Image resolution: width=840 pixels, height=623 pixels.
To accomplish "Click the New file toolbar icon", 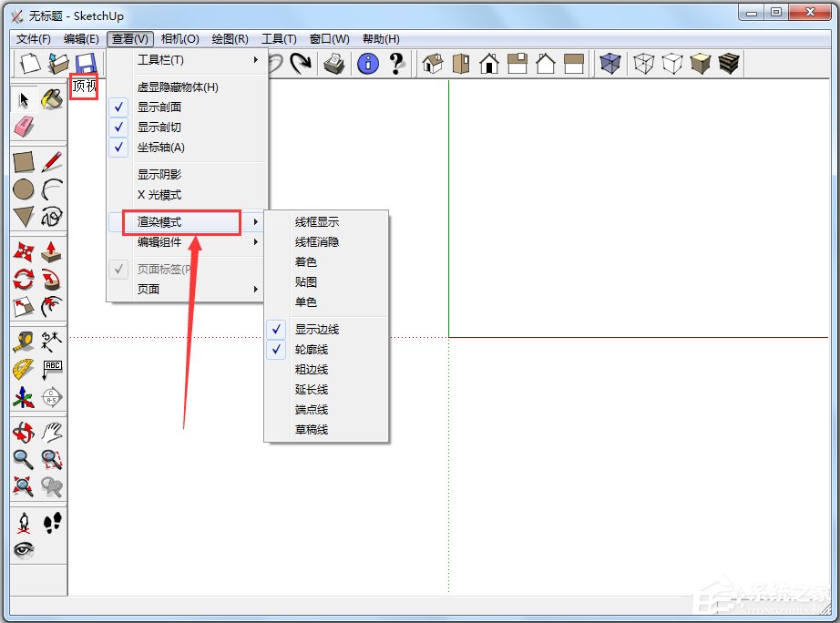I will [30, 64].
